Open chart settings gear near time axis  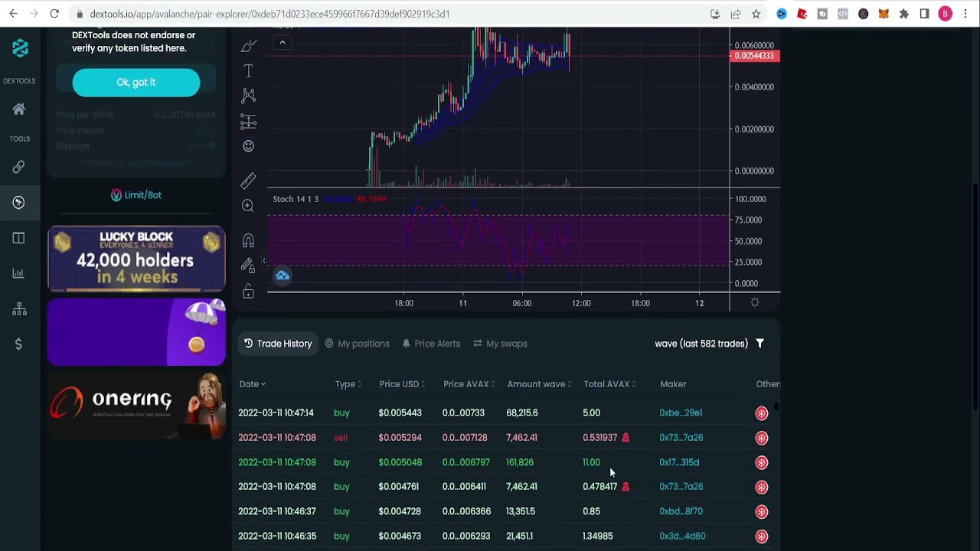click(x=755, y=303)
